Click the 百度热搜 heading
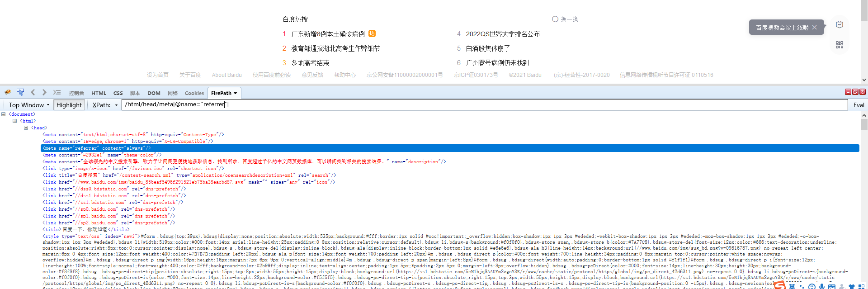Image resolution: width=868 pixels, height=289 pixels. coord(295,19)
